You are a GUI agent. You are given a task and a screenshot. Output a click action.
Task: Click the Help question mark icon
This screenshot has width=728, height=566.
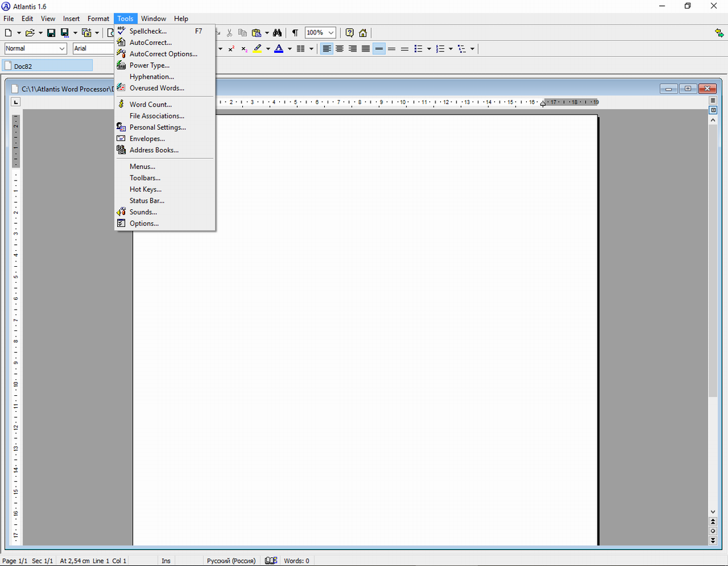349,33
